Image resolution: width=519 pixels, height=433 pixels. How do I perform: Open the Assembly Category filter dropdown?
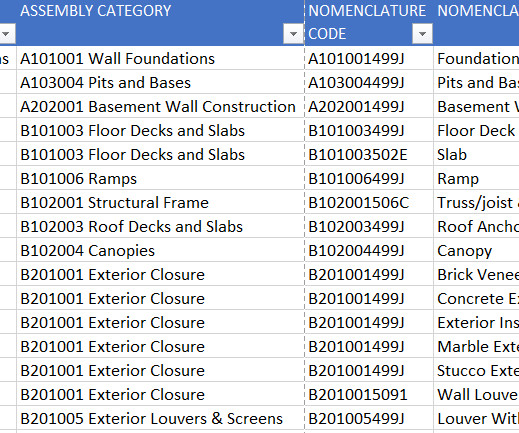293,34
